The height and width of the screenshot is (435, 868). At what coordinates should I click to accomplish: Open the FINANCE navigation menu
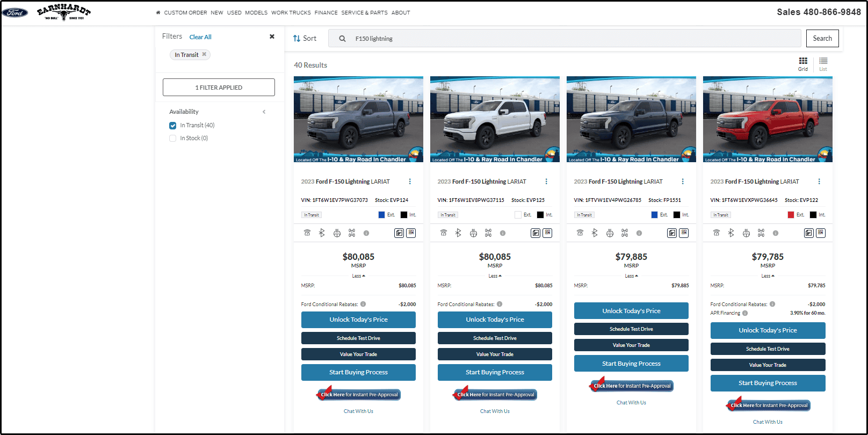[x=326, y=13]
